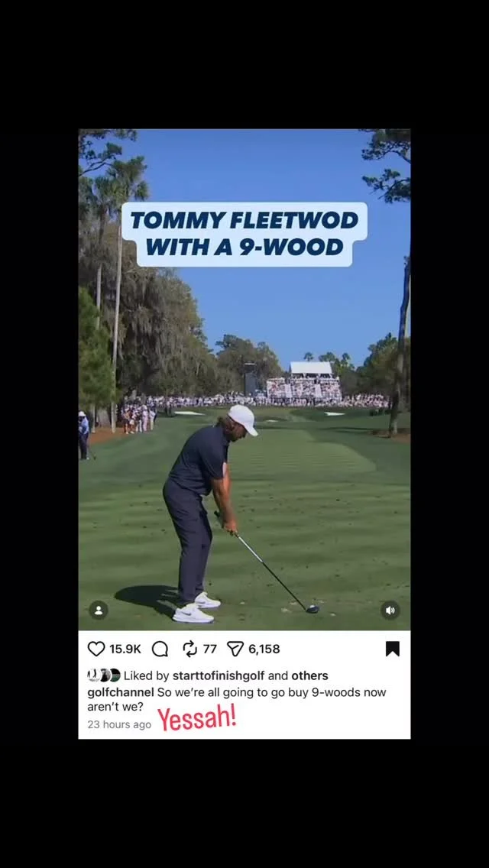The height and width of the screenshot is (868, 489).
Task: Tap the 6,158 shares count
Action: click(x=264, y=649)
